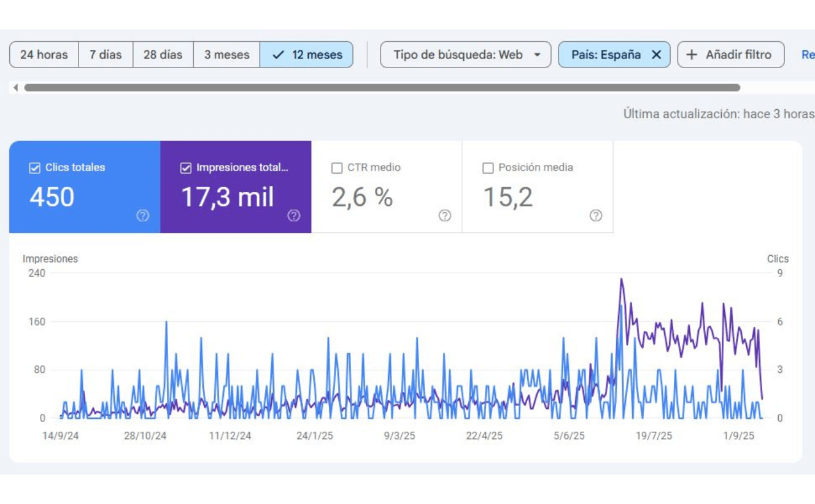
Task: Click the left scroll arrow
Action: click(x=15, y=88)
